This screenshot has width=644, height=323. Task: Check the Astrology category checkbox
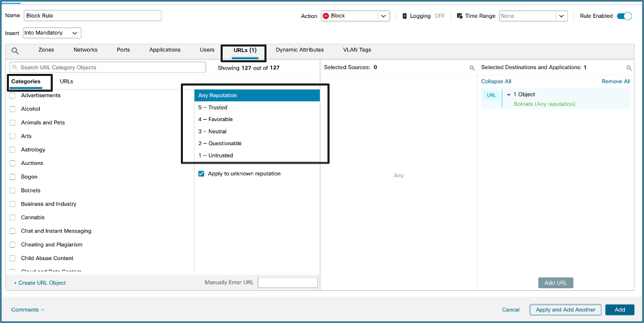coord(13,150)
